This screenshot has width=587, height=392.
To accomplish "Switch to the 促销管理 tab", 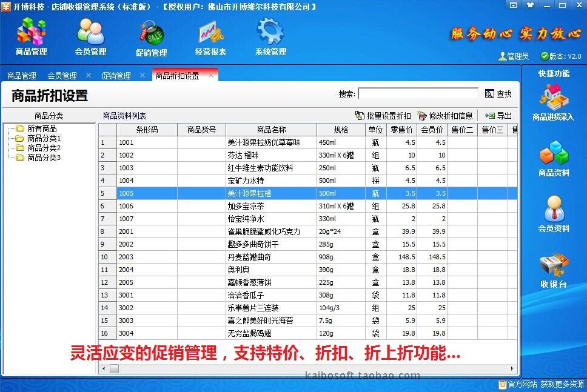I will point(116,76).
